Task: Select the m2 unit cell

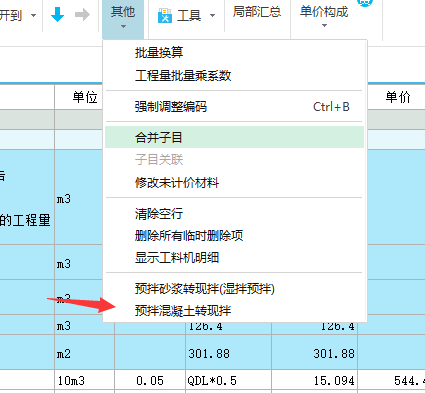Action: [85, 353]
